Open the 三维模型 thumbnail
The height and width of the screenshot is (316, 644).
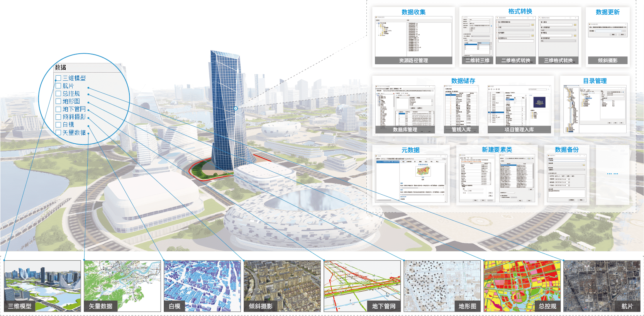coord(42,286)
